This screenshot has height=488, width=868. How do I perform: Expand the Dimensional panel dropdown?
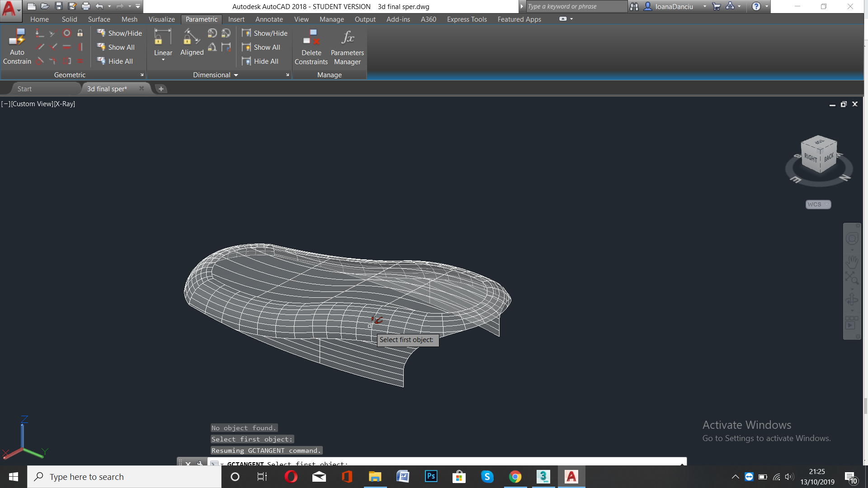[x=216, y=75]
